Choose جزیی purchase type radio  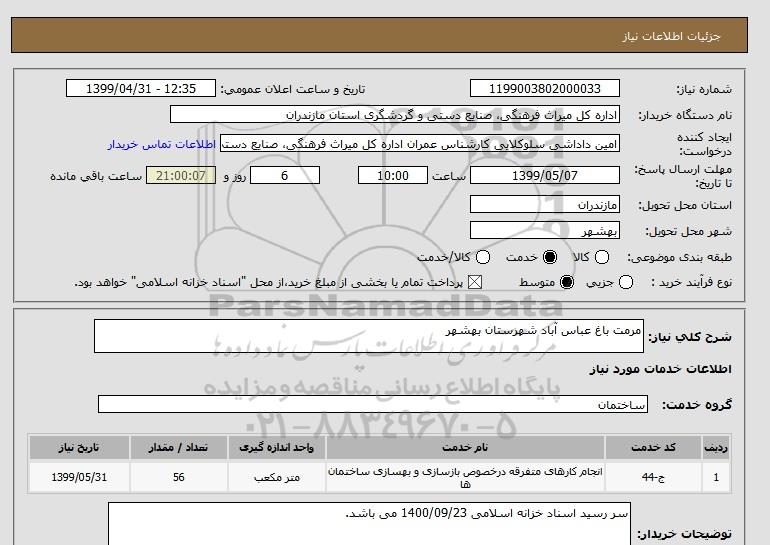pyautogui.click(x=626, y=282)
